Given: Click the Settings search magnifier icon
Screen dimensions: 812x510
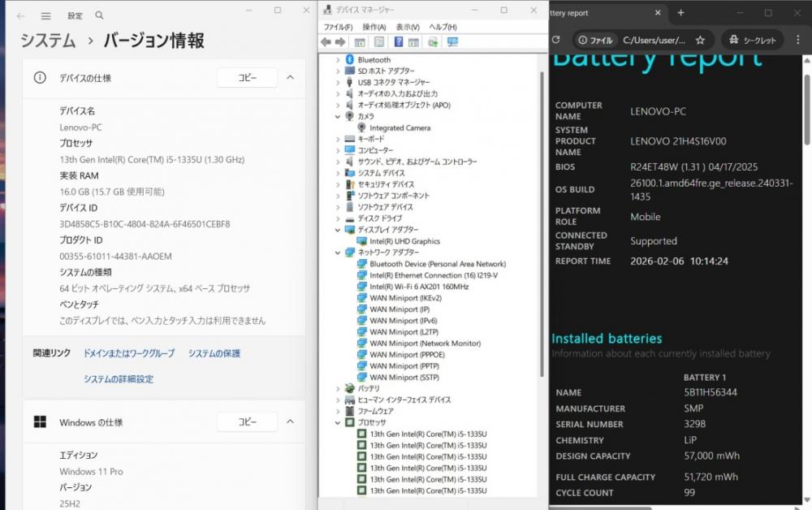Looking at the screenshot, I should (x=99, y=15).
